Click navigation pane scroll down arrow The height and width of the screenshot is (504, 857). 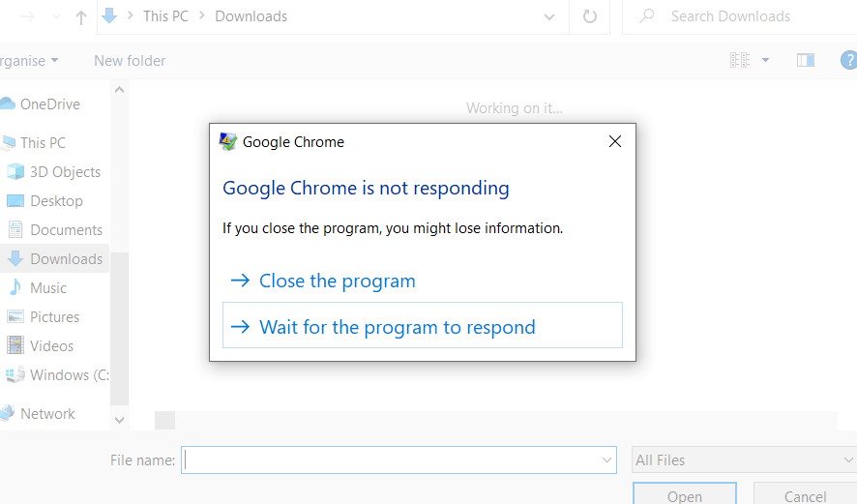click(119, 421)
